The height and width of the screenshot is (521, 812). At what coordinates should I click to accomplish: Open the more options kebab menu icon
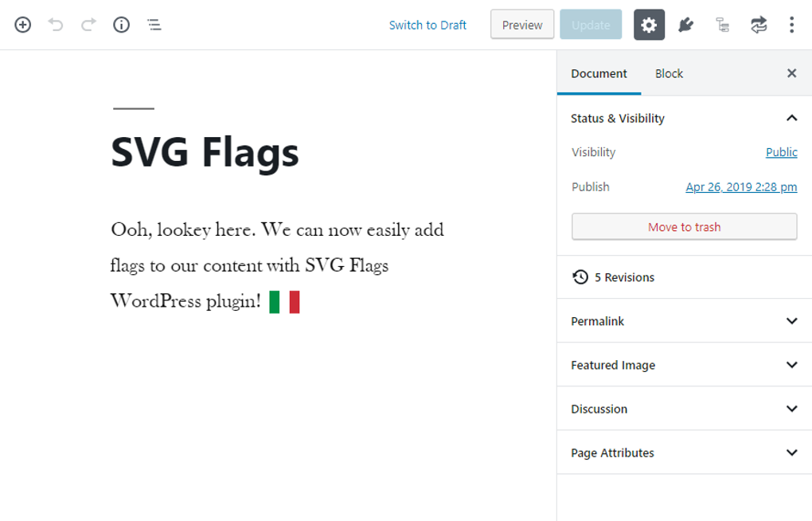[791, 25]
